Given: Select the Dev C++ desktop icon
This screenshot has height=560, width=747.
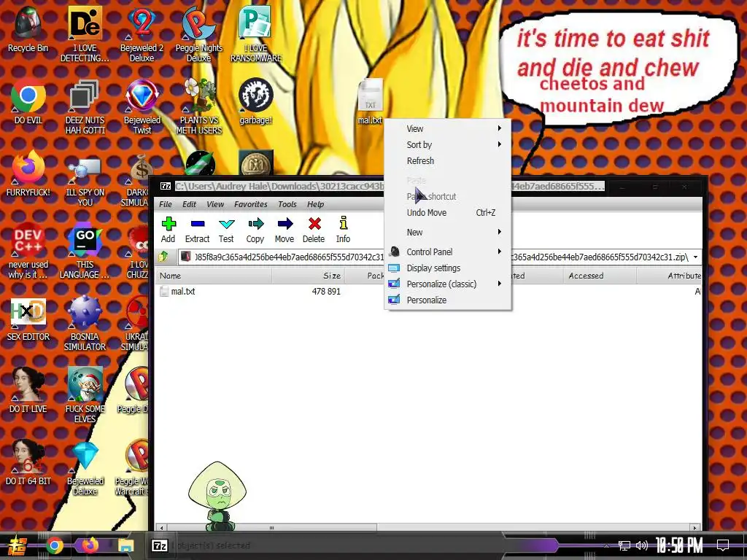Looking at the screenshot, I should tap(28, 252).
